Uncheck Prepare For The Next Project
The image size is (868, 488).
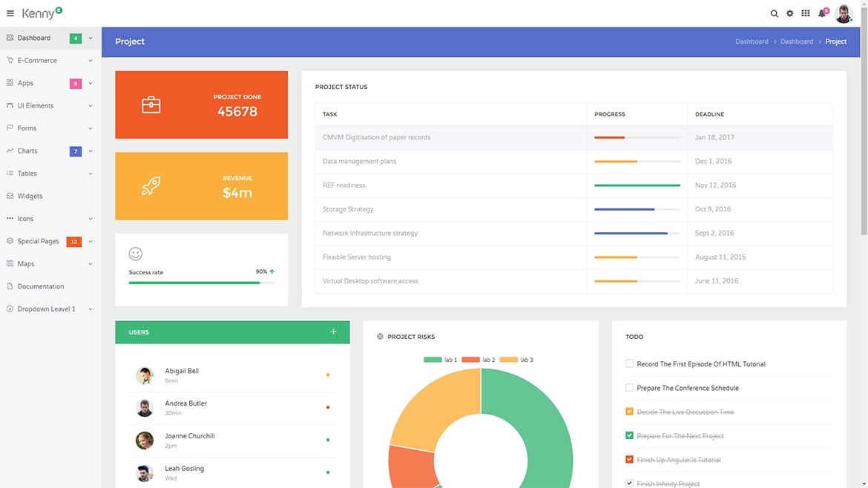click(629, 435)
